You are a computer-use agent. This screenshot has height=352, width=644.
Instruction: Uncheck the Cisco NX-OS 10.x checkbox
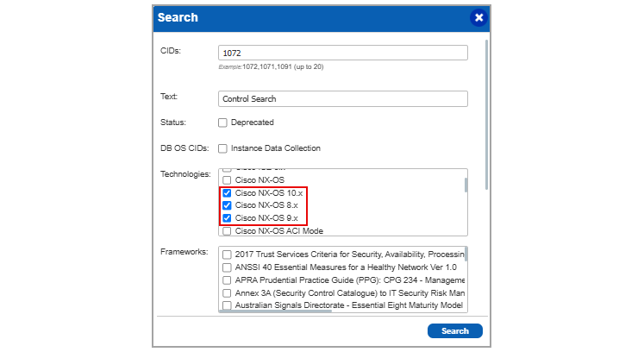227,193
